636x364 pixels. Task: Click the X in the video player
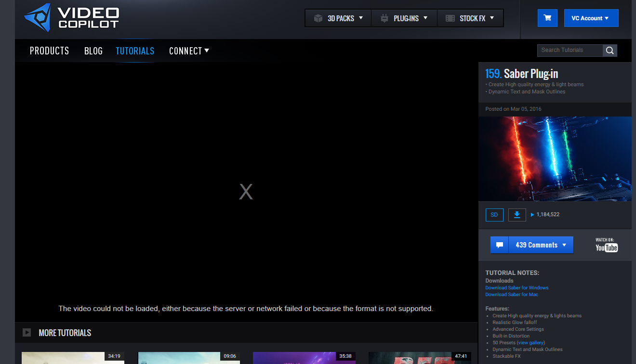tap(246, 192)
